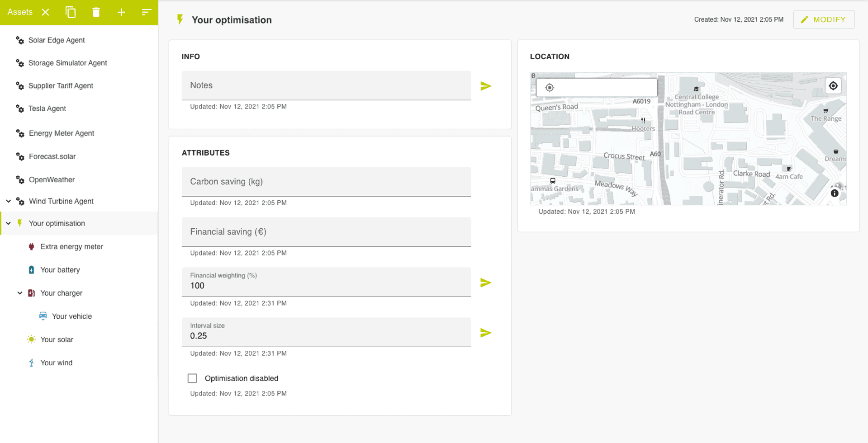The width and height of the screenshot is (868, 443).
Task: Enable the Optimisation disabled checkbox
Action: (x=192, y=378)
